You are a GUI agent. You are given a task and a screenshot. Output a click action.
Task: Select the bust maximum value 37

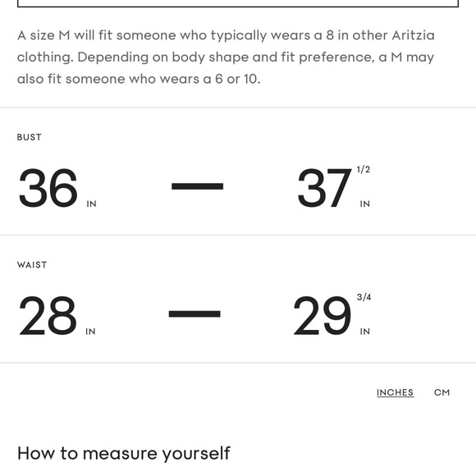324,188
